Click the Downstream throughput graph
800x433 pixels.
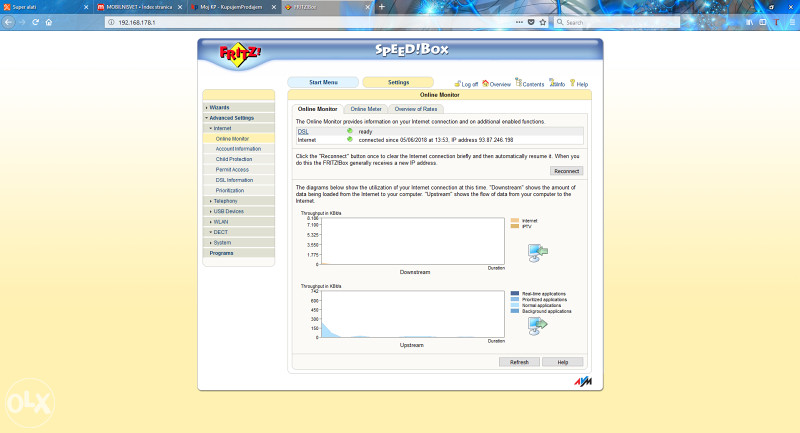click(x=413, y=241)
